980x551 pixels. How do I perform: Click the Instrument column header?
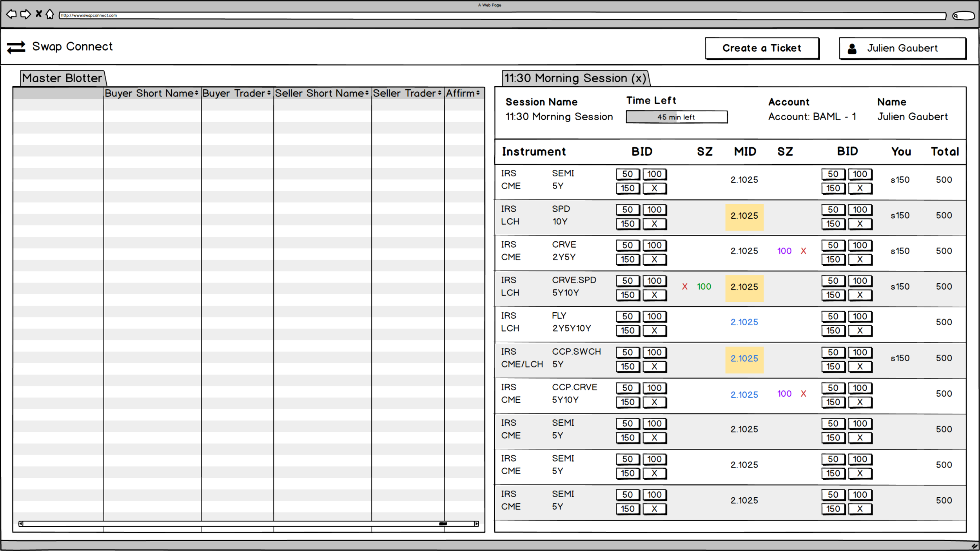tap(534, 152)
